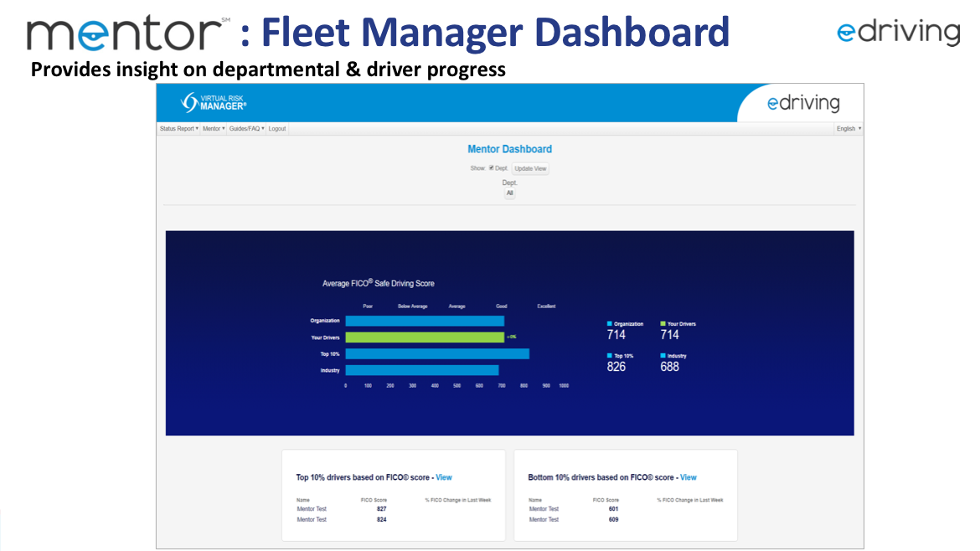
Task: Click the Update View button
Action: click(531, 168)
